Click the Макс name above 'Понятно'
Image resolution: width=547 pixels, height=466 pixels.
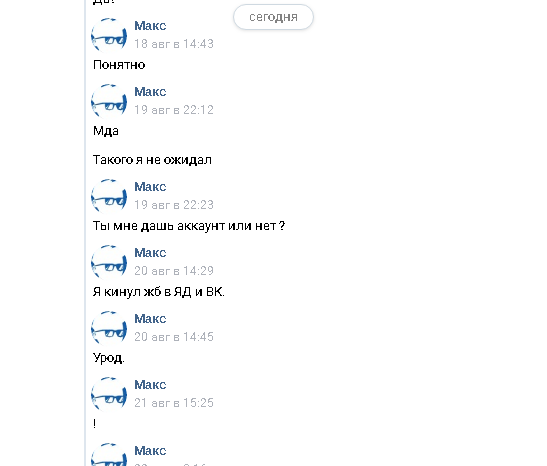coord(150,26)
